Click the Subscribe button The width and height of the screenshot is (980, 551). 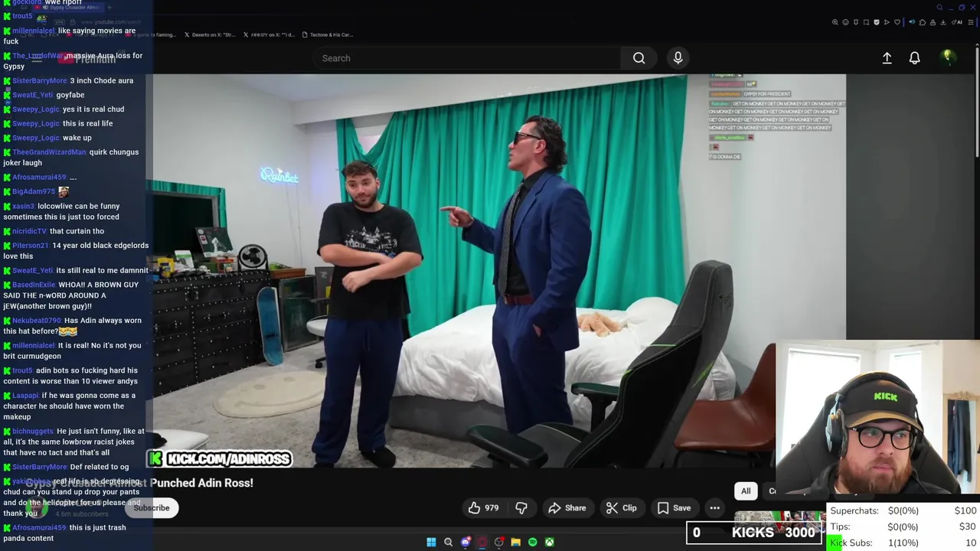click(152, 508)
